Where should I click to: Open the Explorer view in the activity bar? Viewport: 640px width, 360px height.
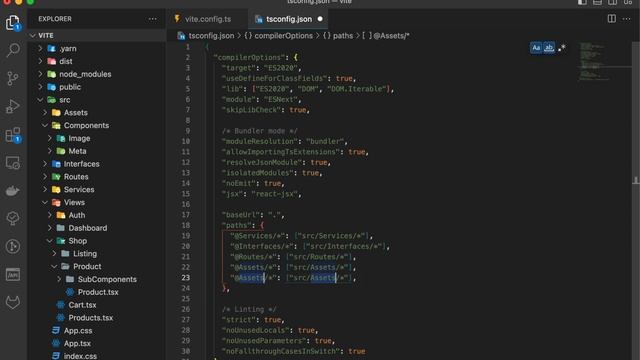(13, 22)
